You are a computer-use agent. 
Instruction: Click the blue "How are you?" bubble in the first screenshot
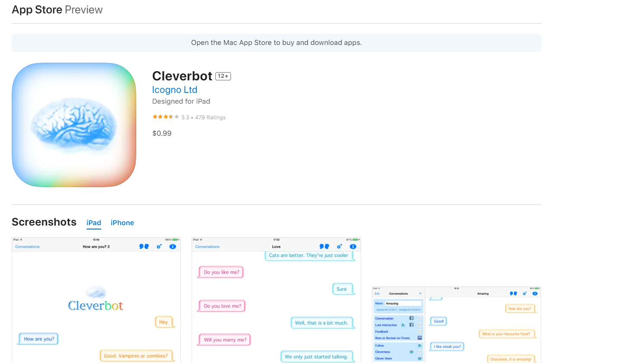click(38, 339)
